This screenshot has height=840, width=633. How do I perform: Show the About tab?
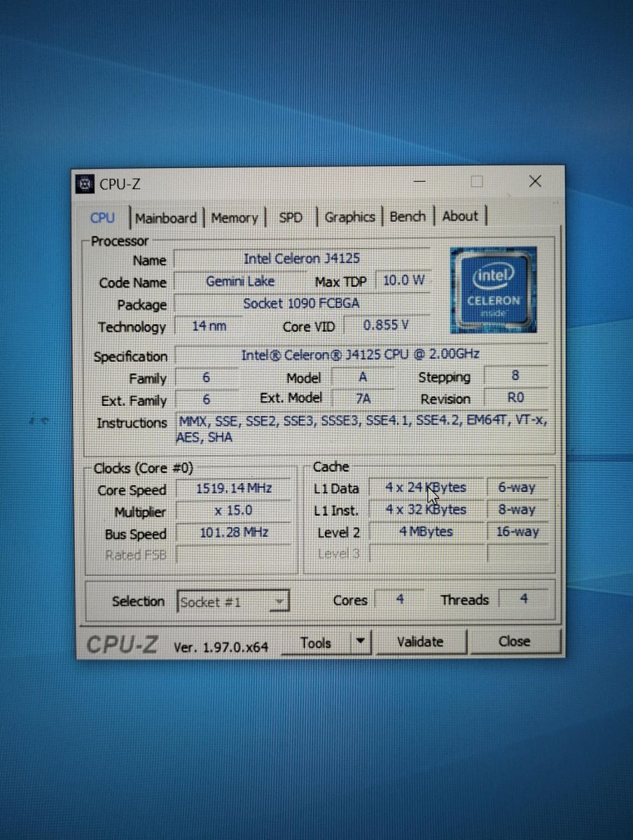coord(460,216)
